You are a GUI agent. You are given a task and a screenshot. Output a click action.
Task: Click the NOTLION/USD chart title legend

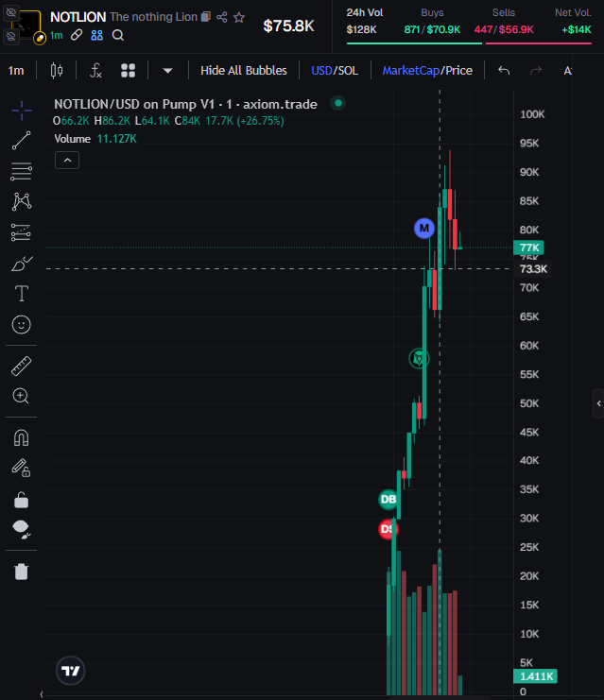point(185,105)
